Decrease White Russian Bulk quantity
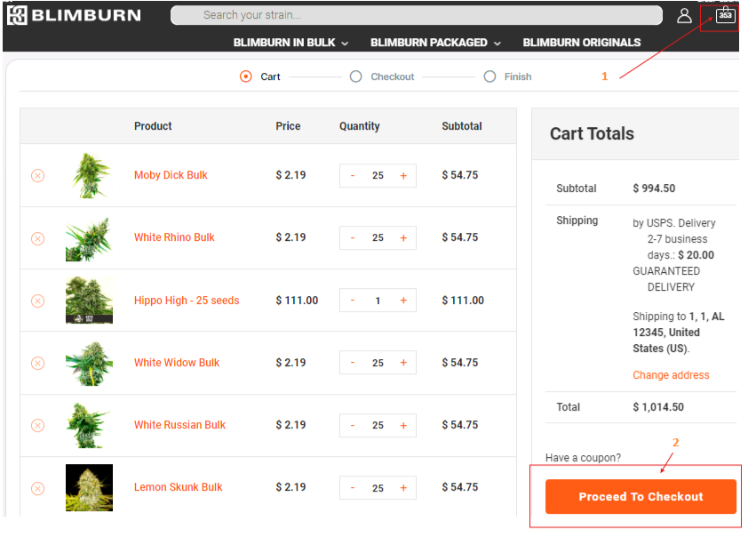Viewport: 756px width, 537px height. [353, 425]
